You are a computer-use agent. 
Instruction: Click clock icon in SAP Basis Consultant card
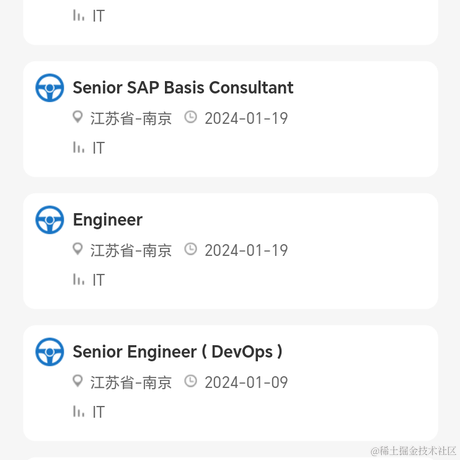(x=191, y=117)
